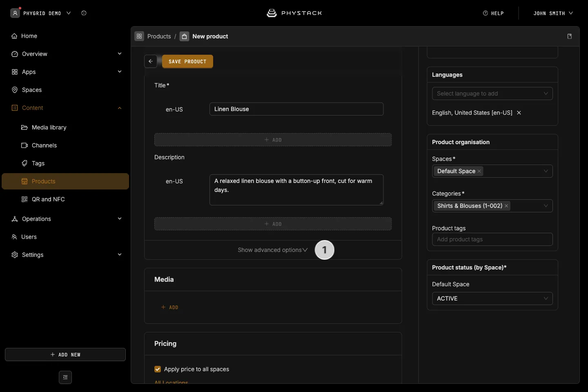The width and height of the screenshot is (588, 392).
Task: Open the Select language to add dropdown
Action: click(x=492, y=94)
